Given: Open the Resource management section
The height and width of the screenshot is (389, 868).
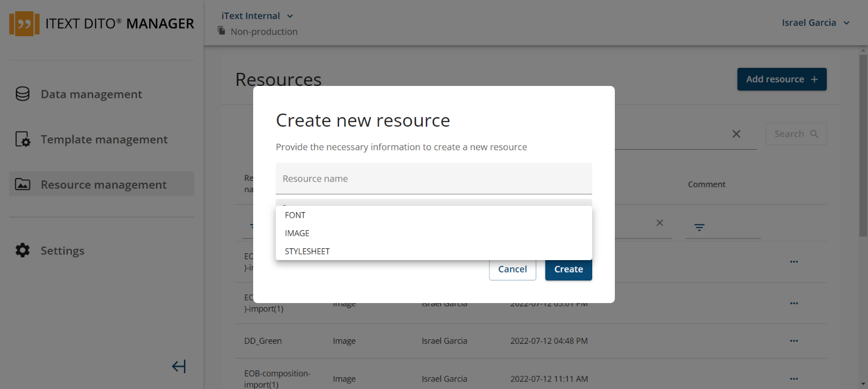Looking at the screenshot, I should click(103, 184).
